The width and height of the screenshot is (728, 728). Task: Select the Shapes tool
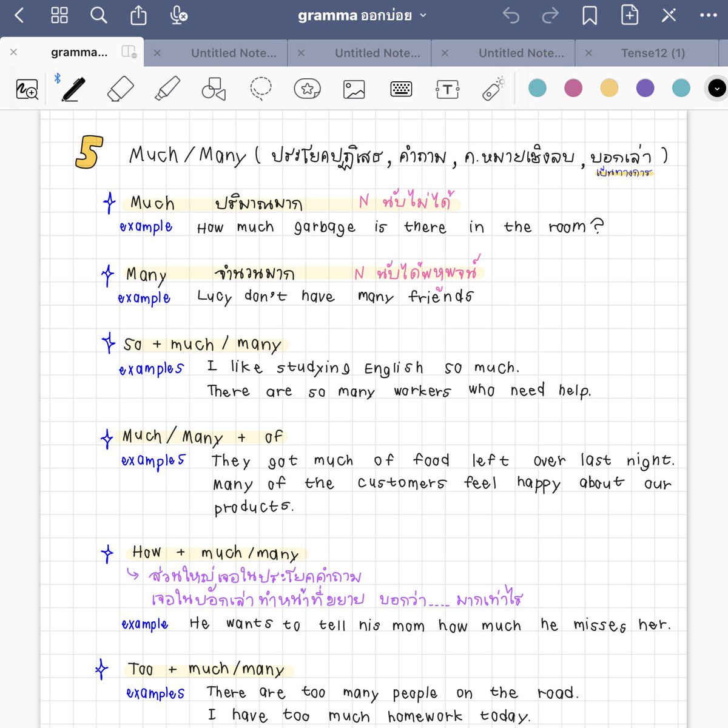(214, 89)
